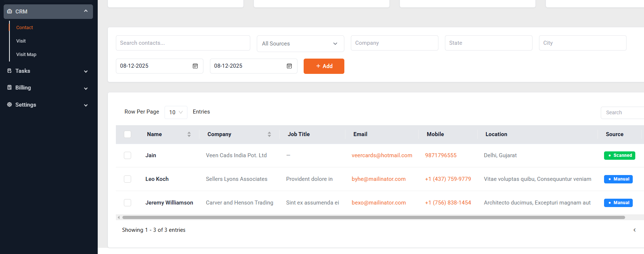Focus the Search contacts input field
This screenshot has width=644, height=254.
183,43
